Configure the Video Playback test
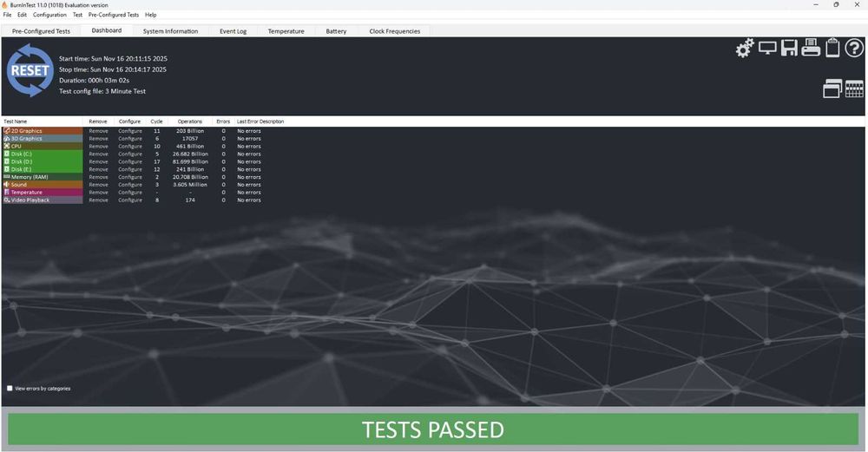This screenshot has height=452, width=868. 130,200
